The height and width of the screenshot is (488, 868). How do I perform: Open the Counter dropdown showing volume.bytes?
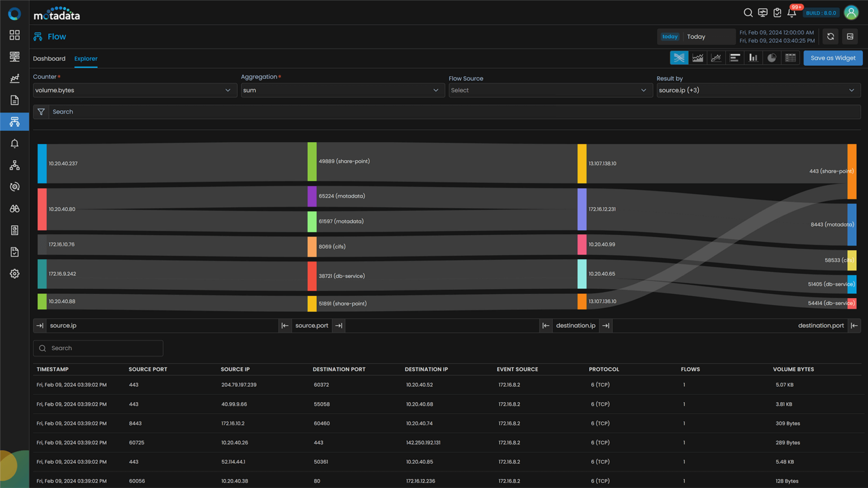tap(134, 90)
